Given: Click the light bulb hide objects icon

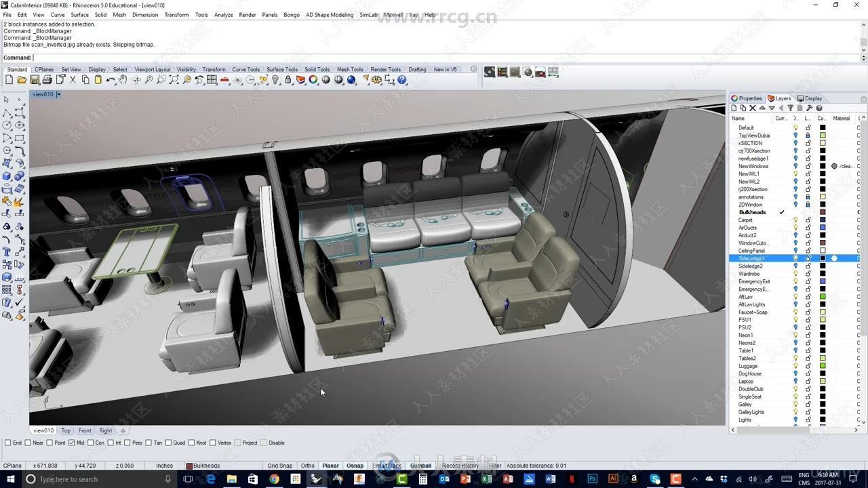Looking at the screenshot, I should (x=275, y=80).
